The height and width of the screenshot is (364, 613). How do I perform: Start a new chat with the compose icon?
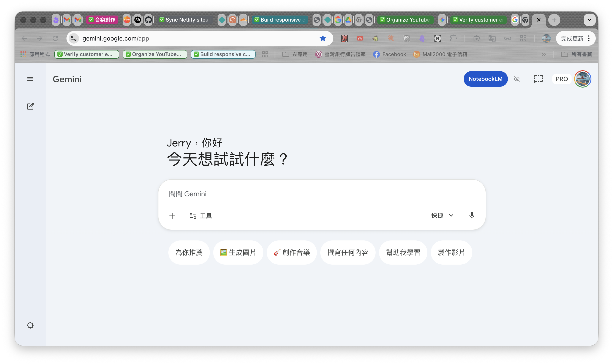coord(30,106)
